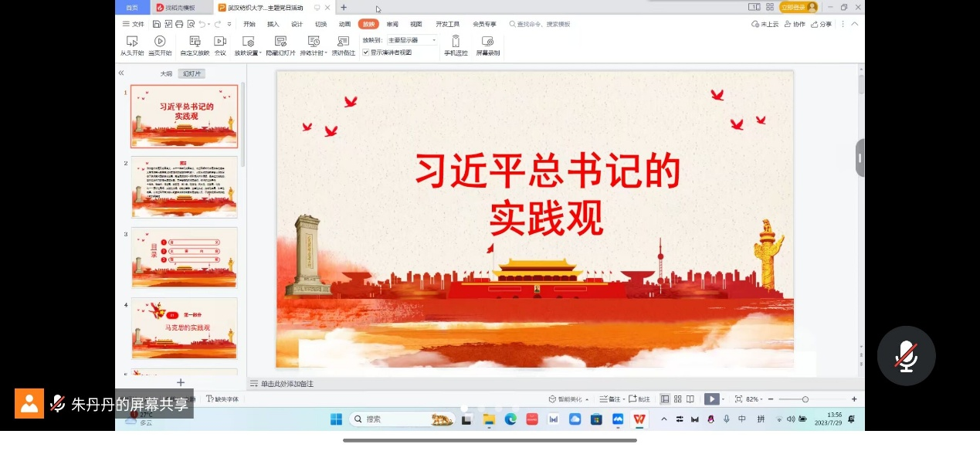This screenshot has width=980, height=451.
Task: Open the 审阅 ribbon tab
Action: point(392,24)
